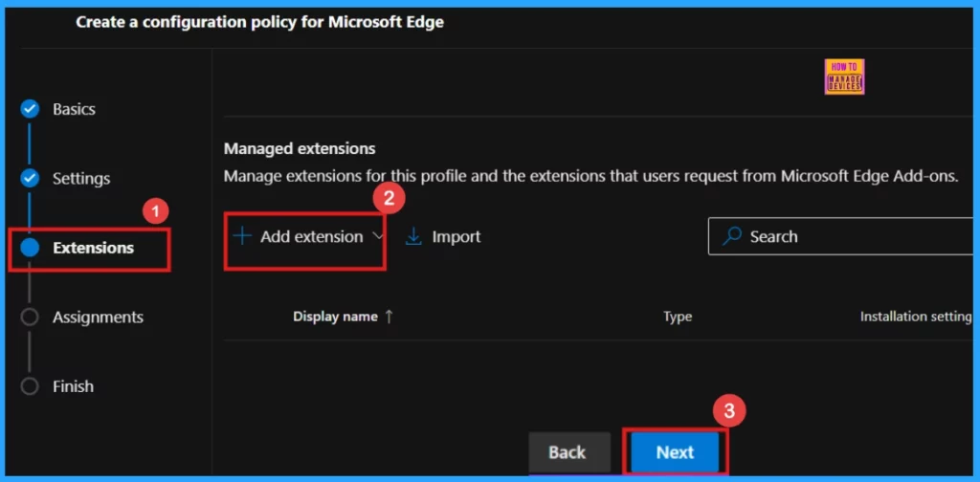Click the Extensions current step circle
The width and height of the screenshot is (980, 482).
30,248
